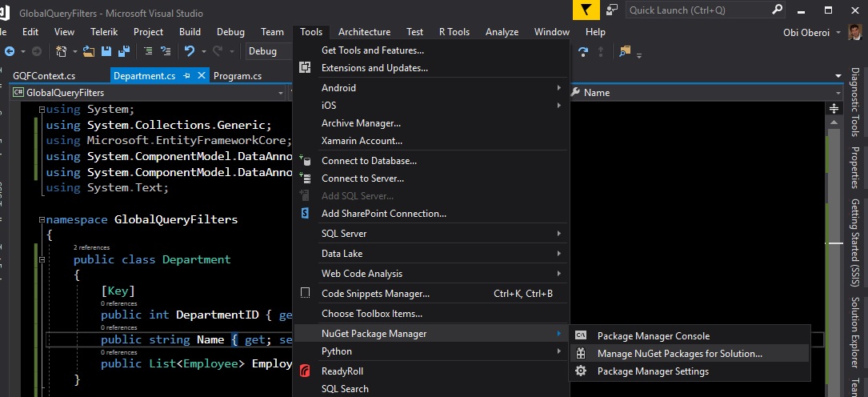Click the Navigate Backward arrow icon
Viewport: 868px width, 397px height.
pyautogui.click(x=10, y=51)
